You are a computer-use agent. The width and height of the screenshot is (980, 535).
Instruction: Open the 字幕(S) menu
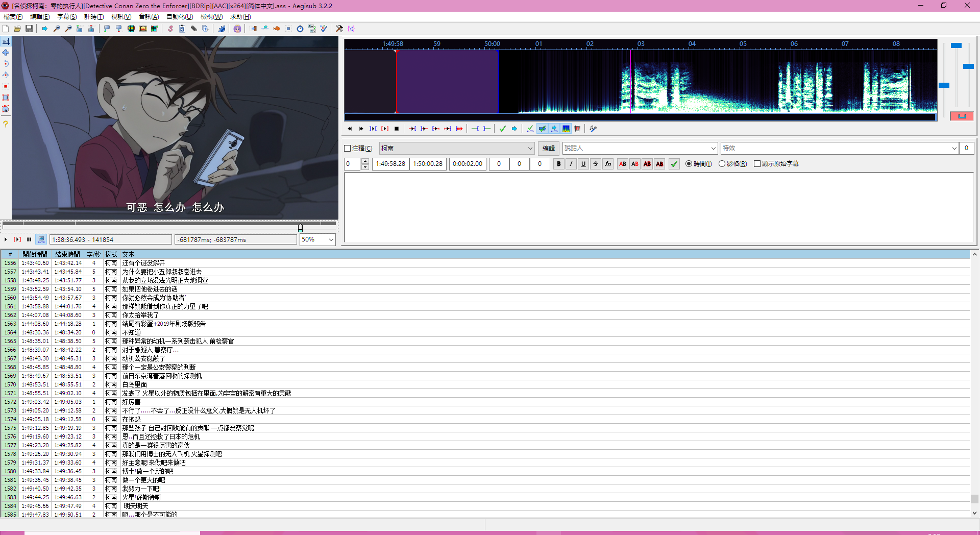pos(67,17)
